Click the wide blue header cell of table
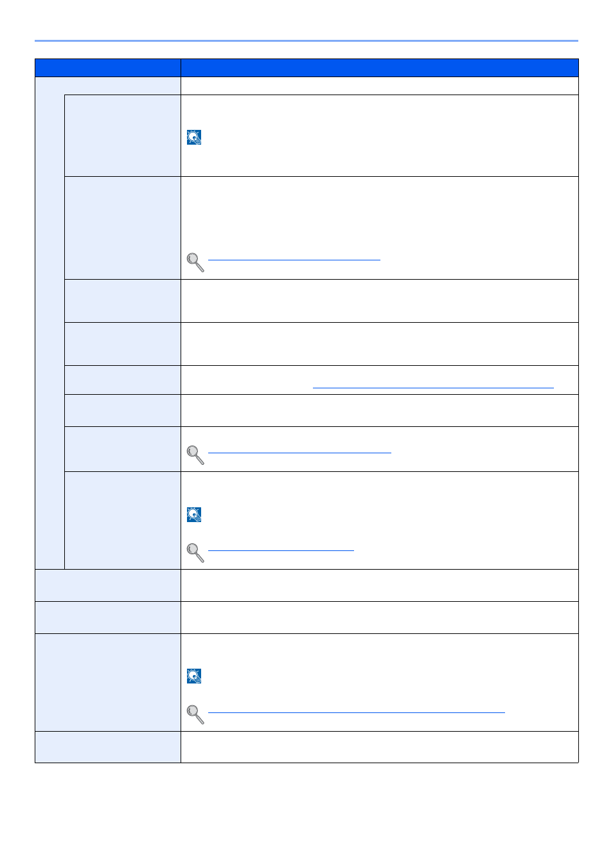 tap(380, 68)
